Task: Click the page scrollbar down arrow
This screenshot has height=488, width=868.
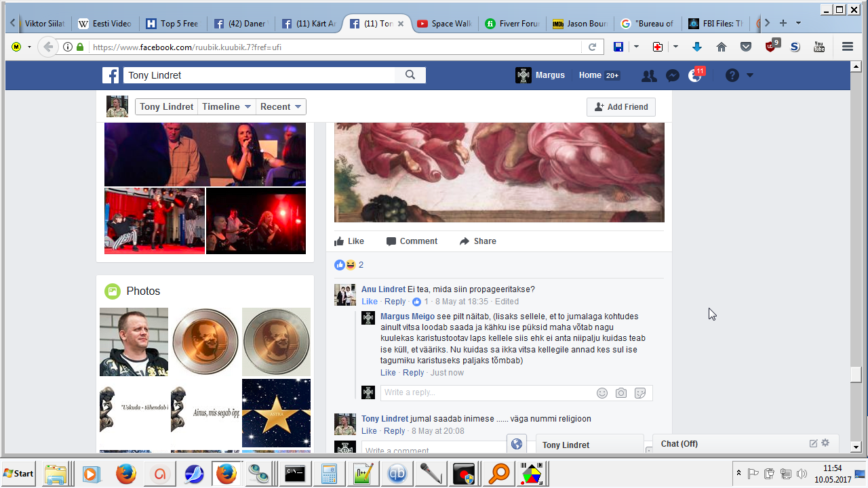Action: [x=856, y=447]
